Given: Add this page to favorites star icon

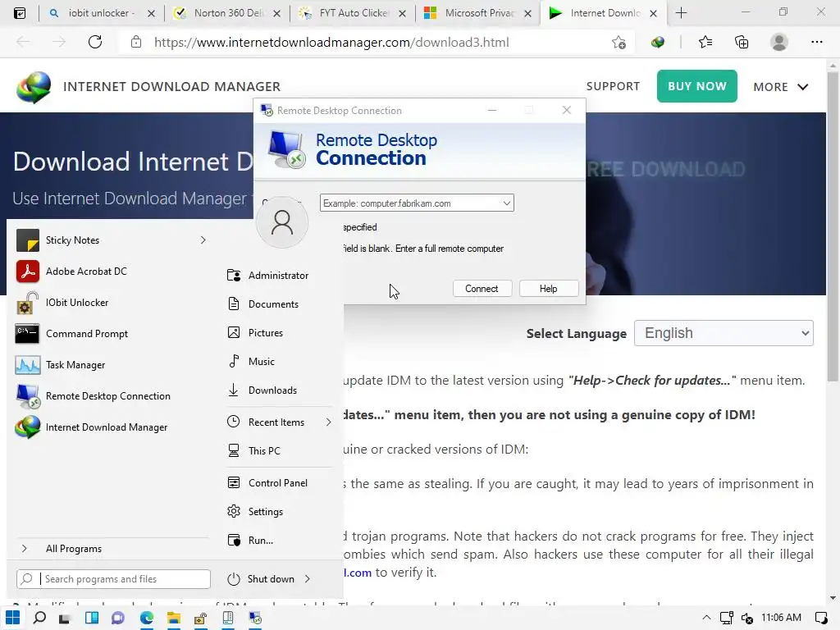Looking at the screenshot, I should pos(619,43).
